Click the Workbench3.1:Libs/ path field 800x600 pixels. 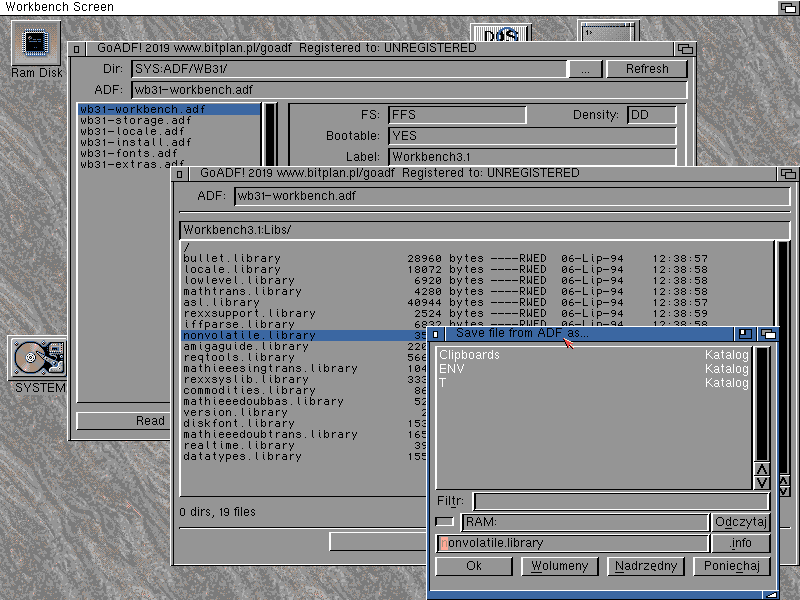[x=485, y=230]
